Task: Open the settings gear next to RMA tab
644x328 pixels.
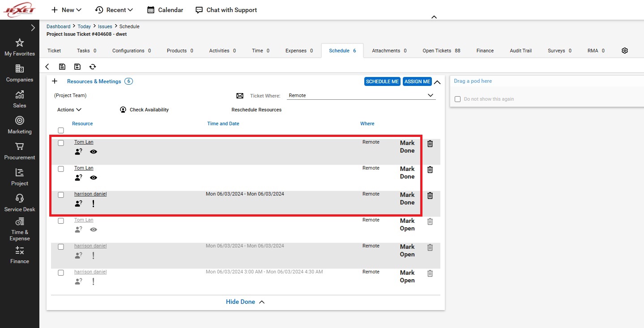Action: point(625,51)
